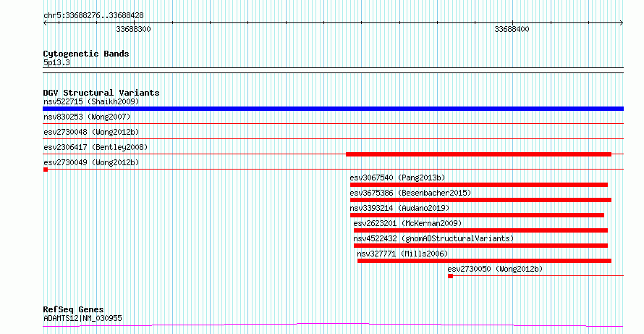Select red bar under nsv4522432 label
Screen dimensions: 644x334
pyautogui.click(x=480, y=246)
